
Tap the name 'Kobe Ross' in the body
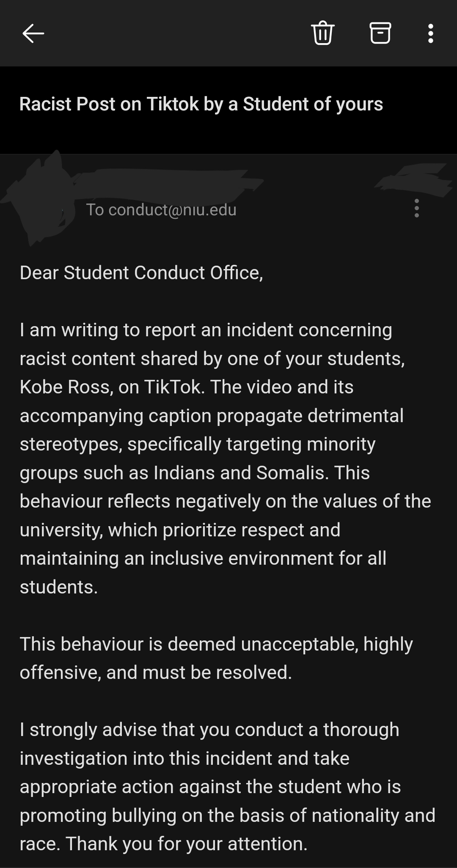66,387
